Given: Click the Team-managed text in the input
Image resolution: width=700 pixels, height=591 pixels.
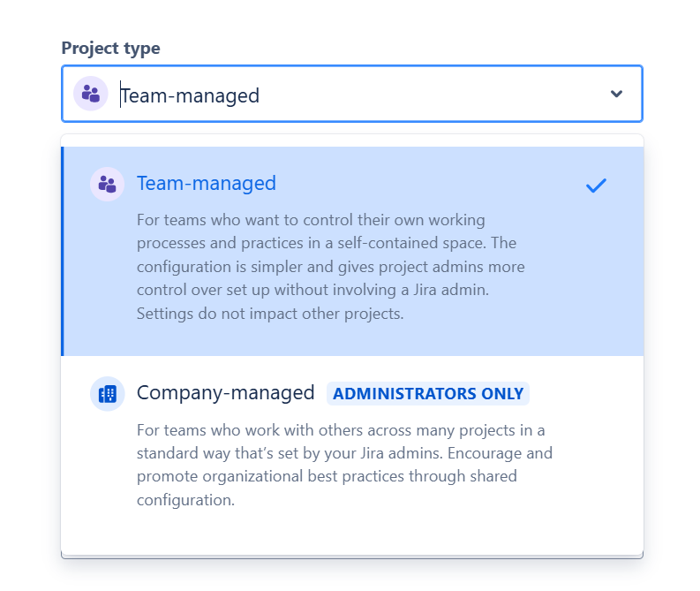Looking at the screenshot, I should (x=190, y=95).
